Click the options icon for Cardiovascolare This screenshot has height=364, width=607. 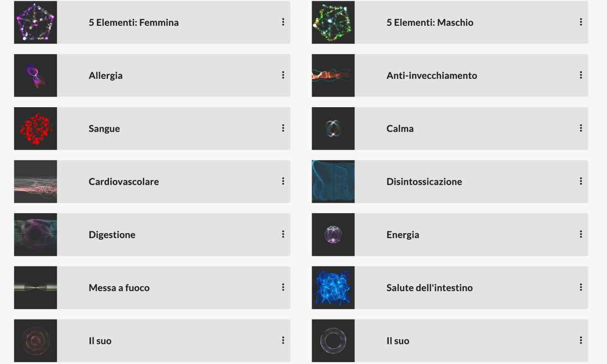pos(283,181)
